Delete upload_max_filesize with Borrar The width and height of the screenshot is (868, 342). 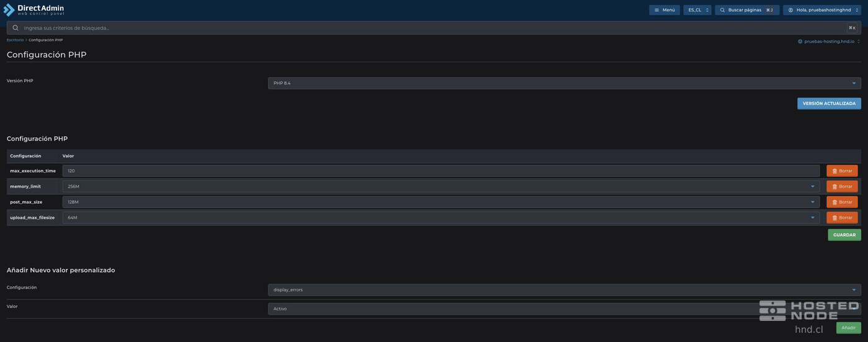[x=842, y=217]
